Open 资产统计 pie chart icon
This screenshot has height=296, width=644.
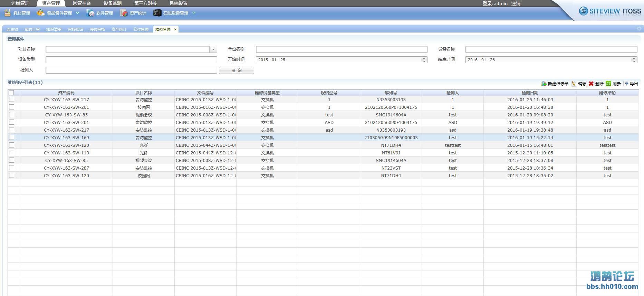[124, 13]
